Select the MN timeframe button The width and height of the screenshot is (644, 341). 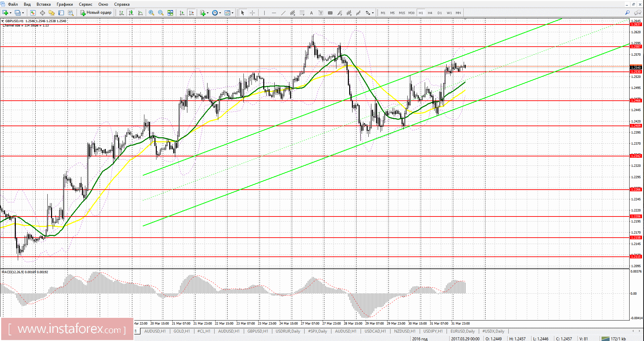click(x=458, y=13)
